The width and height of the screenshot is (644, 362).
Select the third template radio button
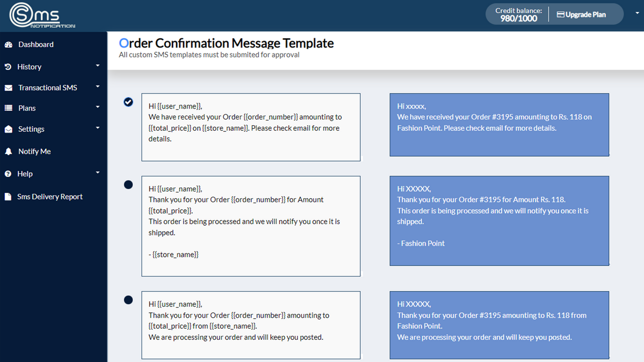[x=128, y=300]
